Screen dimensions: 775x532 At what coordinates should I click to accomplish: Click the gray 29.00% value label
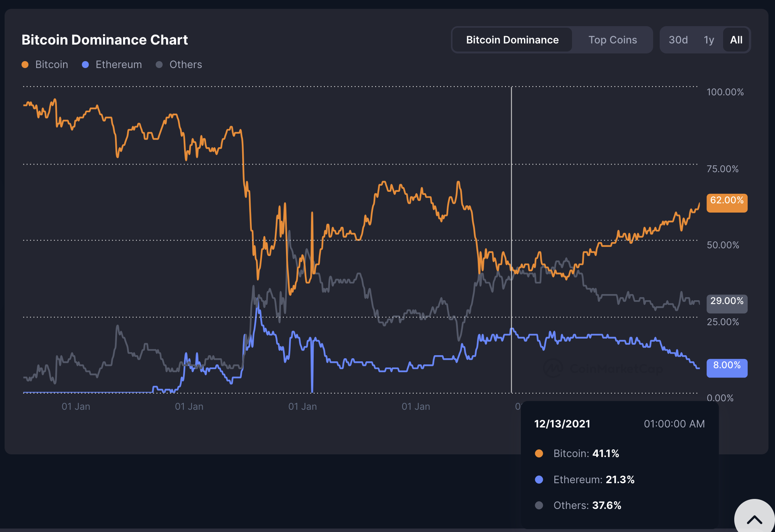[727, 303]
